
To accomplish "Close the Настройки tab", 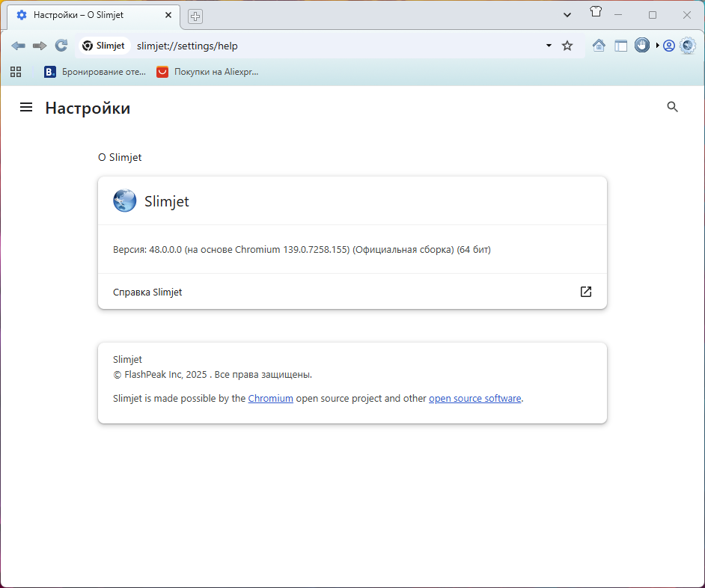I will click(168, 15).
